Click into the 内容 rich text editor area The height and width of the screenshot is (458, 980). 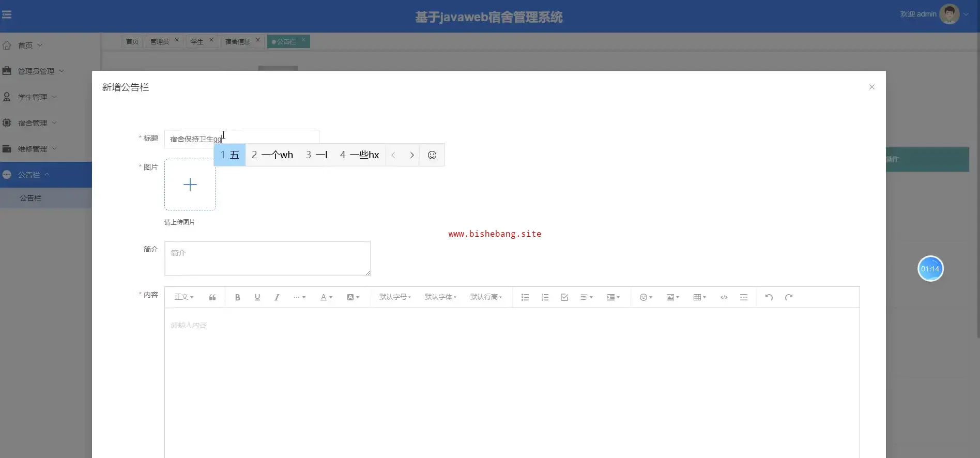pyautogui.click(x=512, y=383)
